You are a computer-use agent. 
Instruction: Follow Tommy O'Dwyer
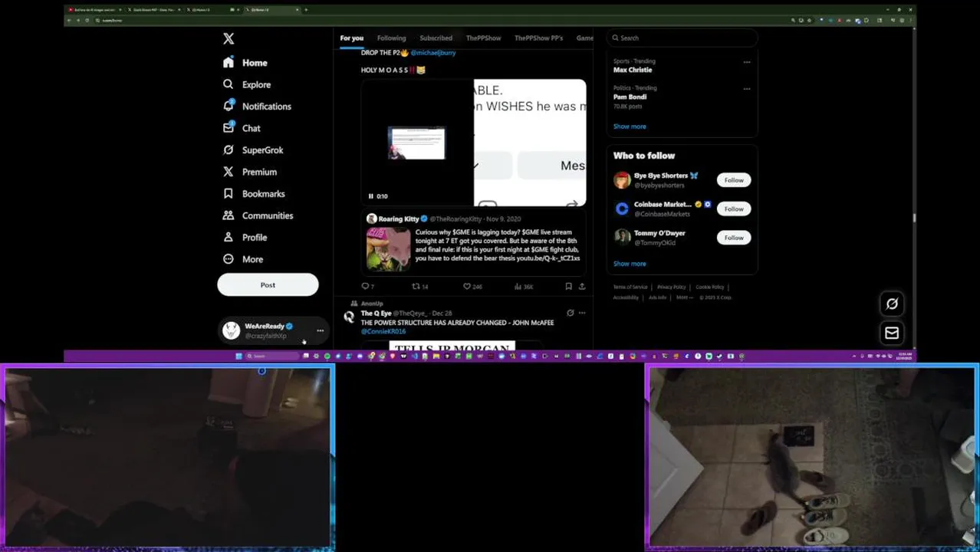(734, 238)
